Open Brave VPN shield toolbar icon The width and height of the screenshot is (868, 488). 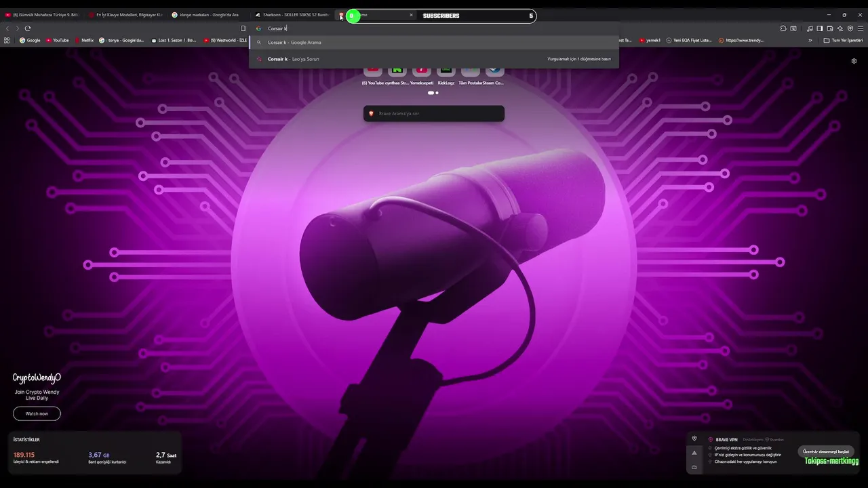click(850, 28)
